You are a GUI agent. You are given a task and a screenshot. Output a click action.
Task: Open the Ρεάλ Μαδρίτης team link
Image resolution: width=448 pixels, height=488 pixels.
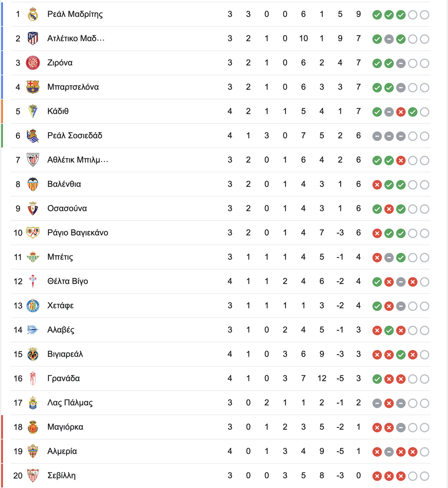(x=75, y=14)
